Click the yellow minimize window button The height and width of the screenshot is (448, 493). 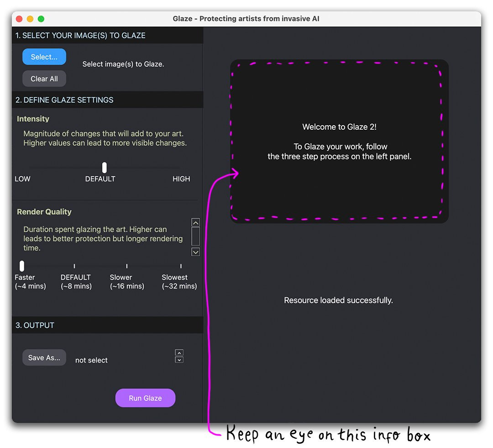[30, 19]
